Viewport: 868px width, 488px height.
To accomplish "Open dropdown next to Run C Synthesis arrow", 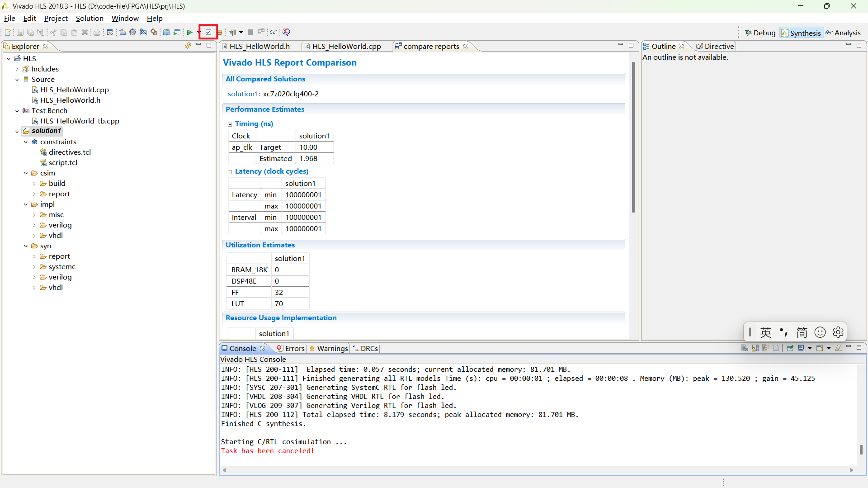I will pyautogui.click(x=199, y=32).
